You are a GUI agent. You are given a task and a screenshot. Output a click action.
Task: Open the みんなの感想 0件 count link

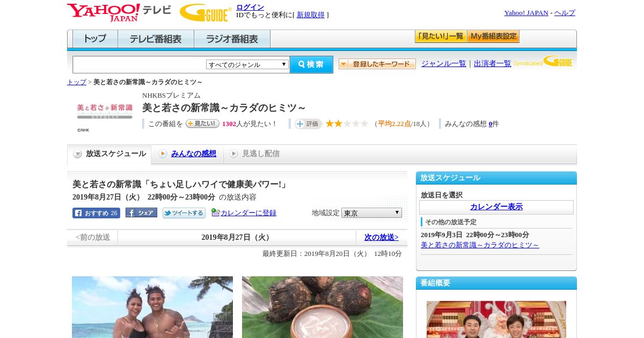(x=491, y=124)
